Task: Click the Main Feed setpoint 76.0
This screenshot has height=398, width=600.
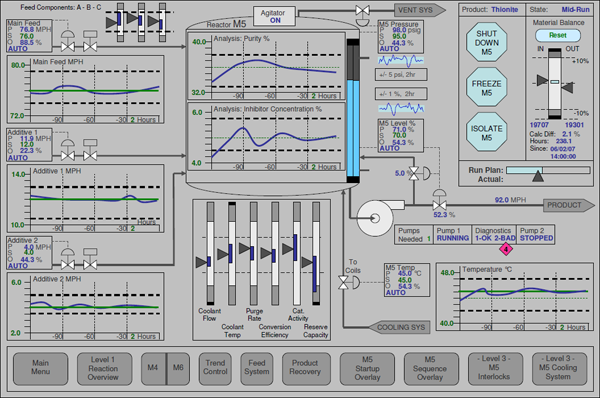Action: point(27,36)
